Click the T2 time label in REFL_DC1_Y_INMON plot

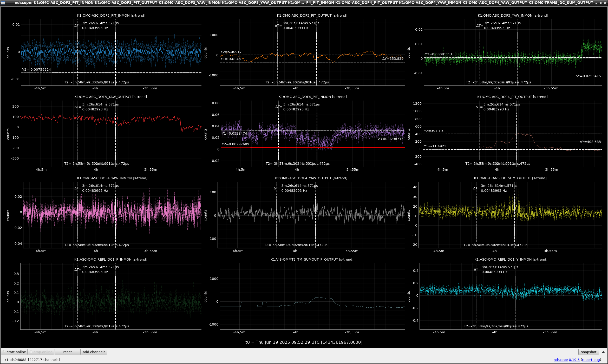pyautogui.click(x=496, y=326)
